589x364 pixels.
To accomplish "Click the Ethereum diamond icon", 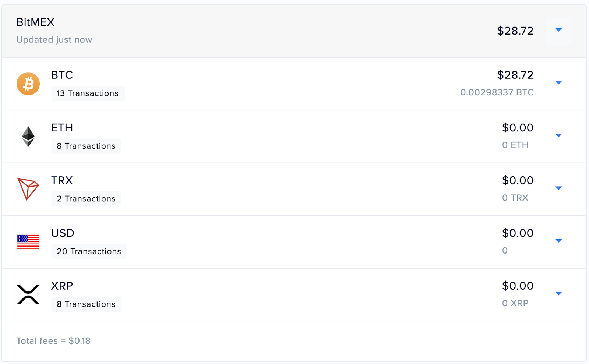I will pyautogui.click(x=28, y=137).
